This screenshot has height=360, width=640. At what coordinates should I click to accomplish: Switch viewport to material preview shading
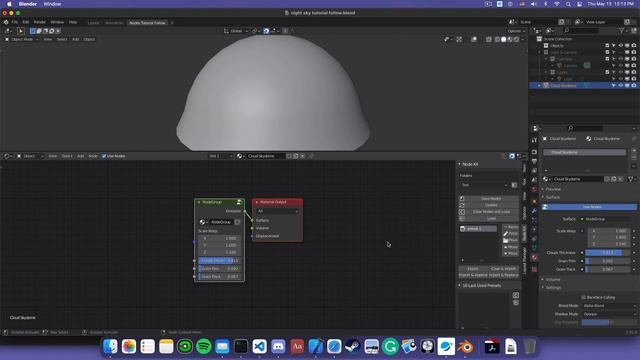coord(510,40)
